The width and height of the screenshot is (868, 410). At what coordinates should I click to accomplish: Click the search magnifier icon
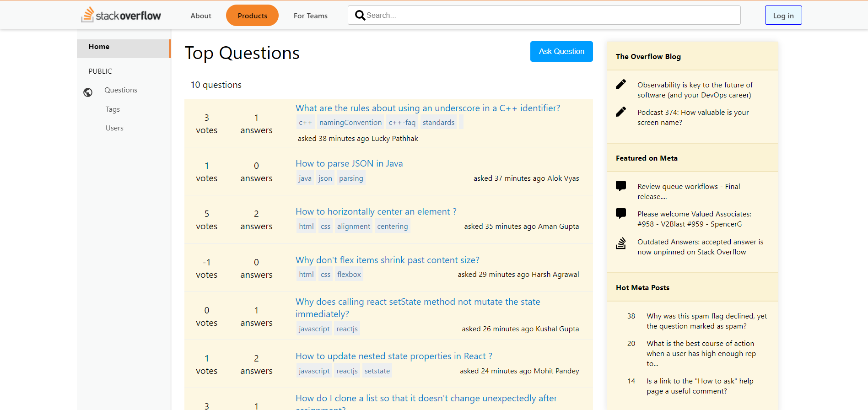click(360, 16)
